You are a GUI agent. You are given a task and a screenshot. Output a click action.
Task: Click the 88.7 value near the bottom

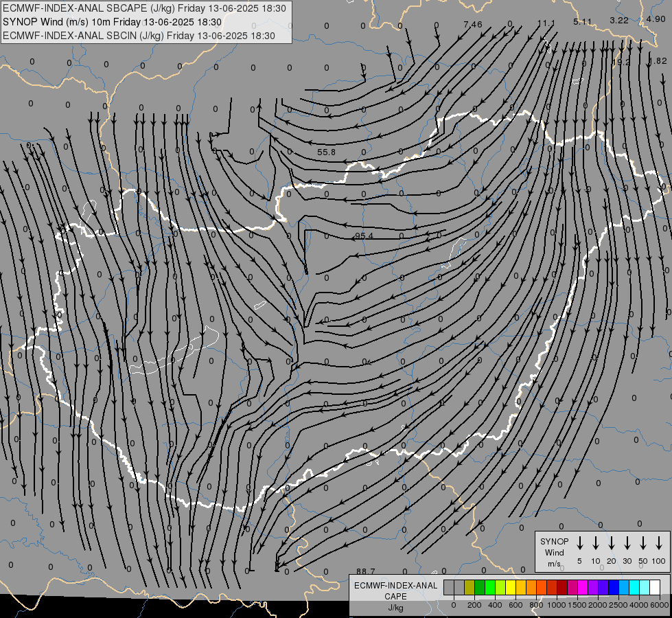[x=366, y=571]
